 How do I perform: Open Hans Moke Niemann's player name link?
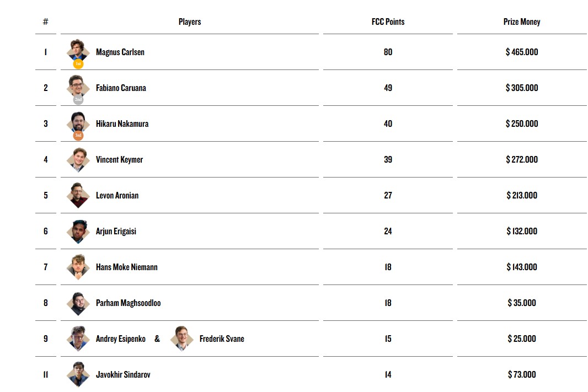point(126,267)
